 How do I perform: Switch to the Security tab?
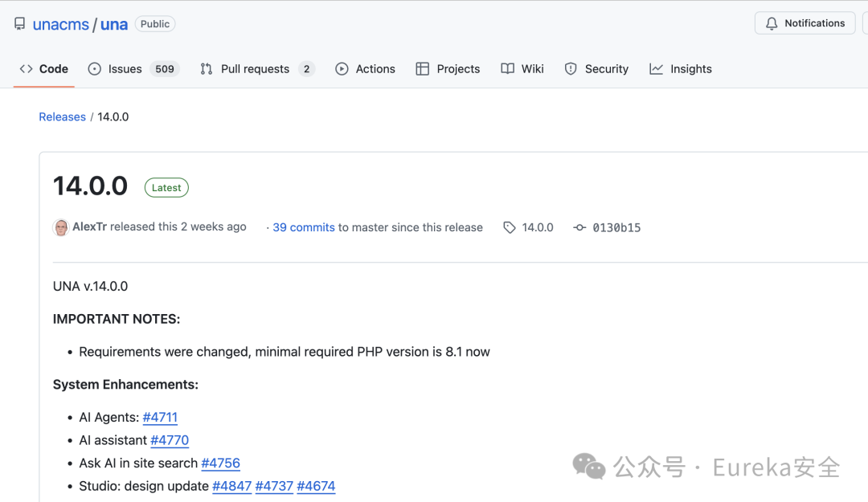(596, 68)
